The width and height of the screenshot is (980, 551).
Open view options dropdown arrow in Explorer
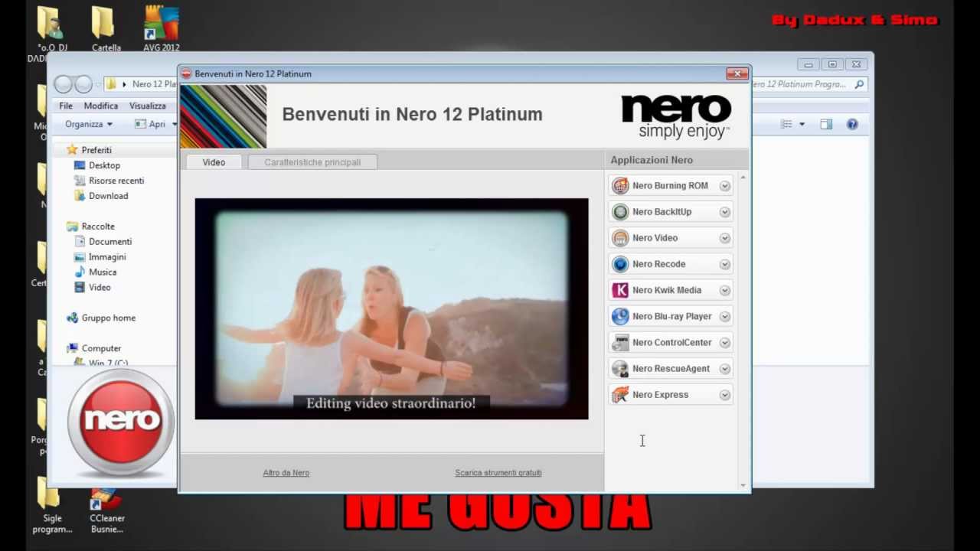click(802, 124)
